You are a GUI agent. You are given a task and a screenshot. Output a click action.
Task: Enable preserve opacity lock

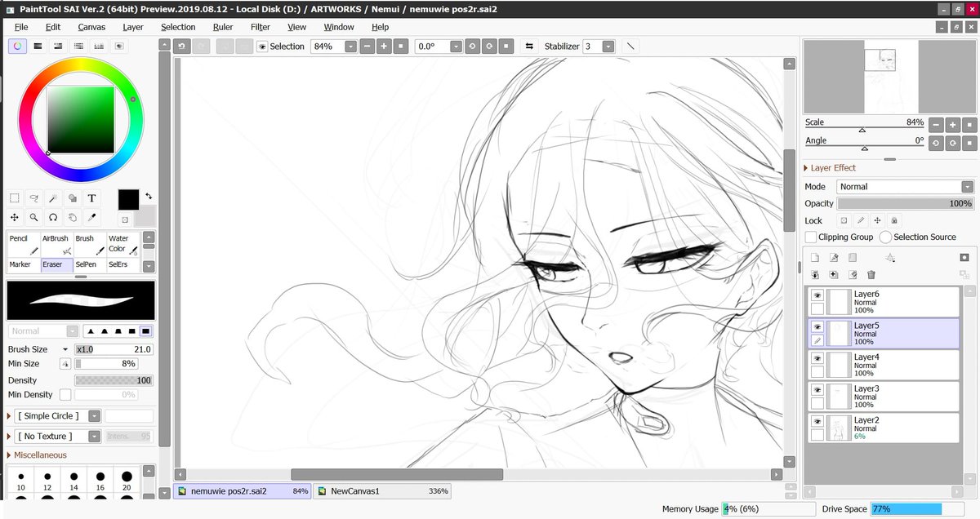[844, 221]
